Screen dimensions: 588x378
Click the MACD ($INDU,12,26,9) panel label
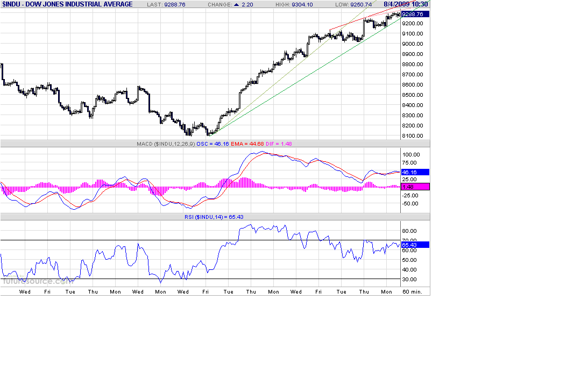[x=166, y=144]
